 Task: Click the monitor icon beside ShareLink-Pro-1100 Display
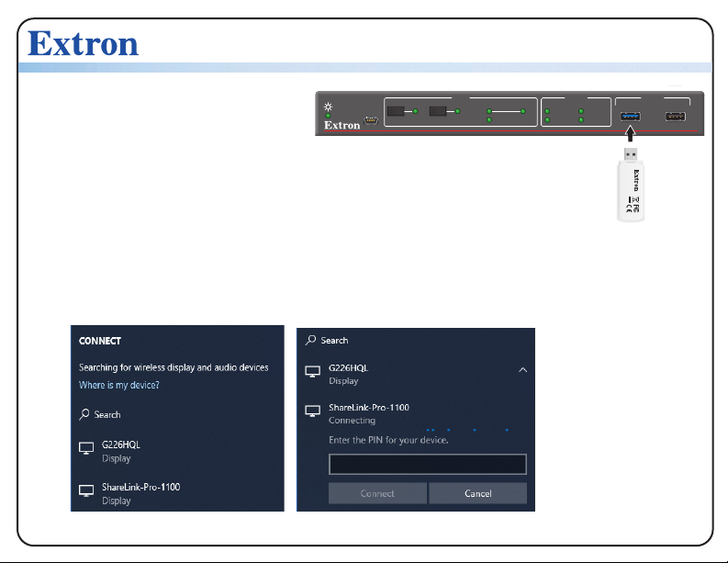pos(86,490)
